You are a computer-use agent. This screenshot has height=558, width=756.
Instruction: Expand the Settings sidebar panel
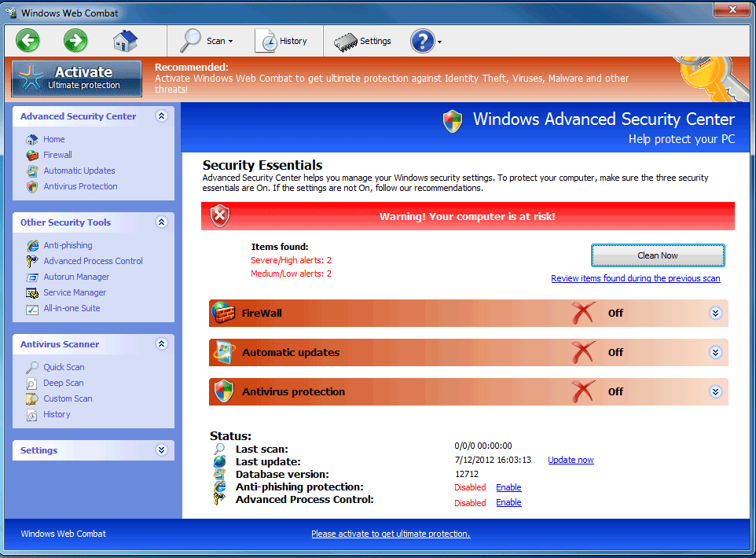click(162, 450)
